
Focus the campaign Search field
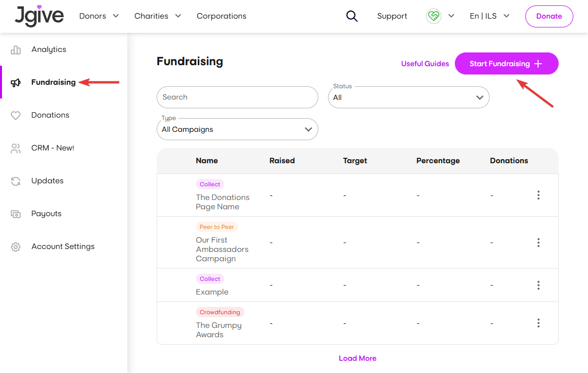click(237, 97)
